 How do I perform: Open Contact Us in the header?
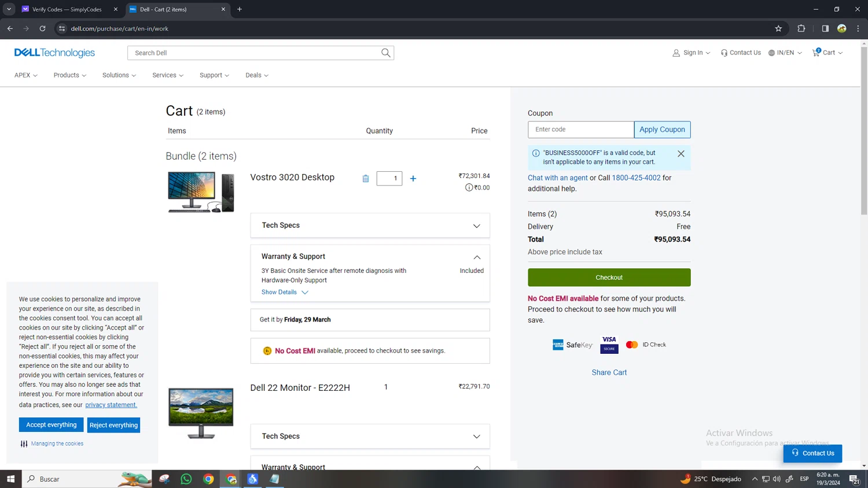click(x=741, y=53)
